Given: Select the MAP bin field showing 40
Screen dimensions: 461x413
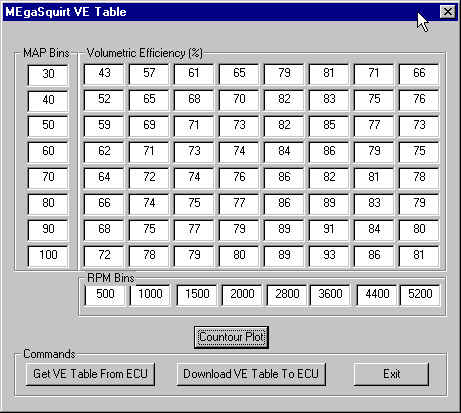Looking at the screenshot, I should click(x=48, y=101).
